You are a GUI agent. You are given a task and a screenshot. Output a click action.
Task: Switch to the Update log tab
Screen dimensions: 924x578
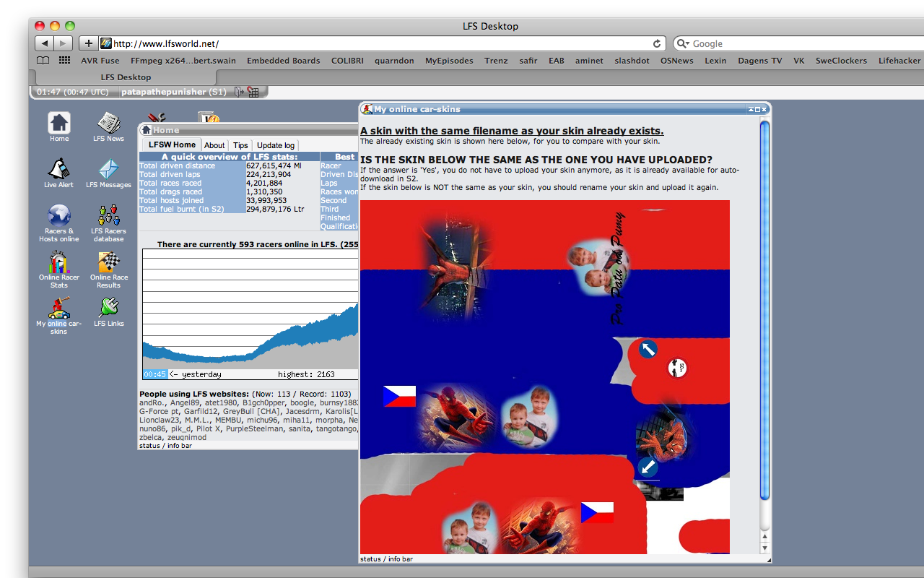[x=276, y=145]
